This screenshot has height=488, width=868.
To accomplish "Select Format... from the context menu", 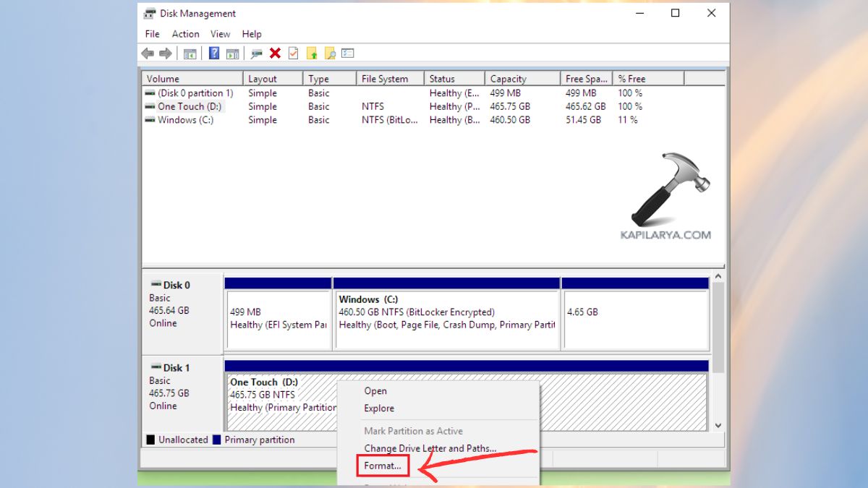I will (x=382, y=466).
